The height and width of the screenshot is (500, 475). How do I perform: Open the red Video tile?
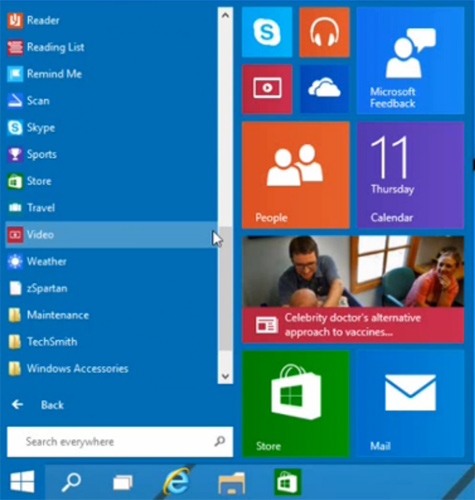[267, 89]
